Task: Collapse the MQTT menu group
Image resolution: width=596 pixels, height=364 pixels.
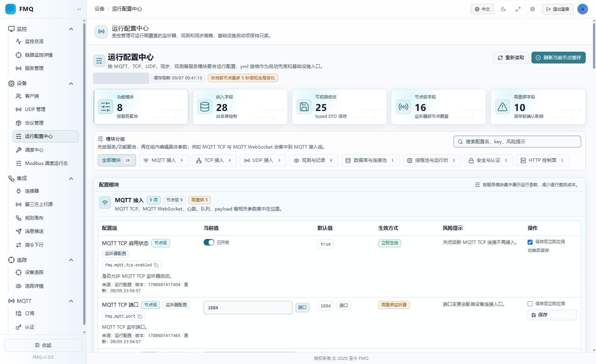Action: 71,301
